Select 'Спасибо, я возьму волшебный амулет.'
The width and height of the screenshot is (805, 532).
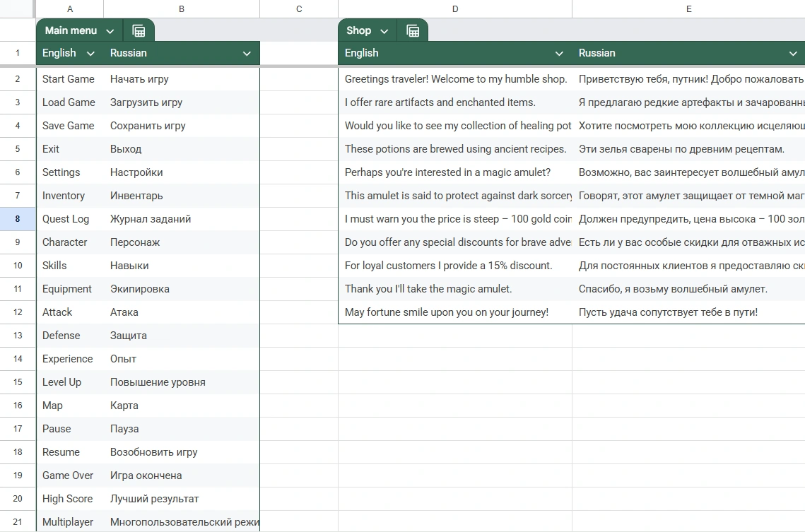coord(688,289)
